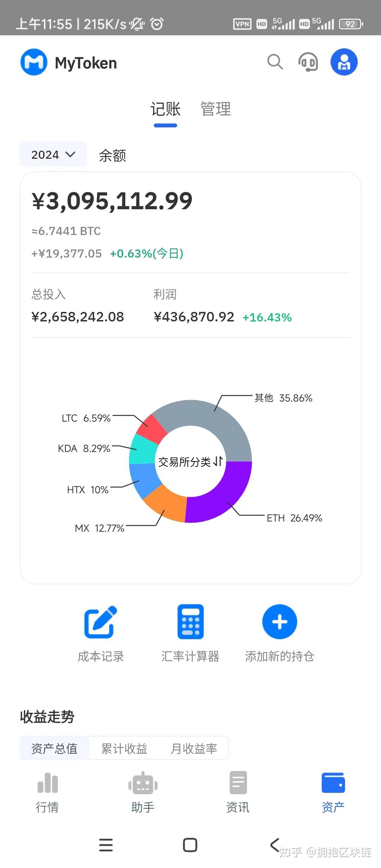Image resolution: width=381 pixels, height=868 pixels.
Task: Go to 行情 bottom nav tab
Action: [x=47, y=792]
